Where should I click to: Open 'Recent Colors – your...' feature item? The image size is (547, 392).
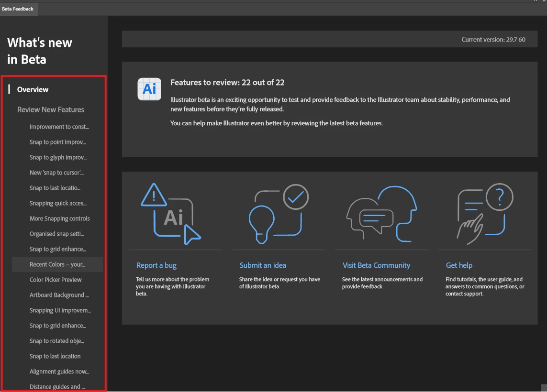pos(57,264)
